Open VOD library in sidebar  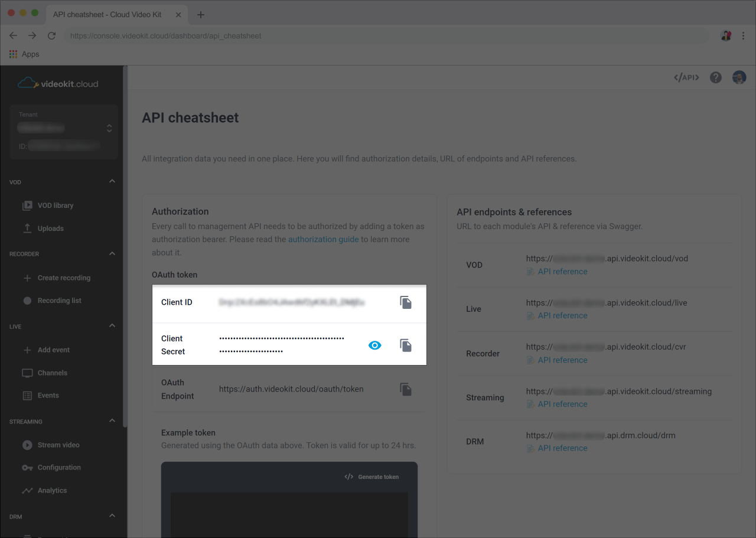coord(48,206)
